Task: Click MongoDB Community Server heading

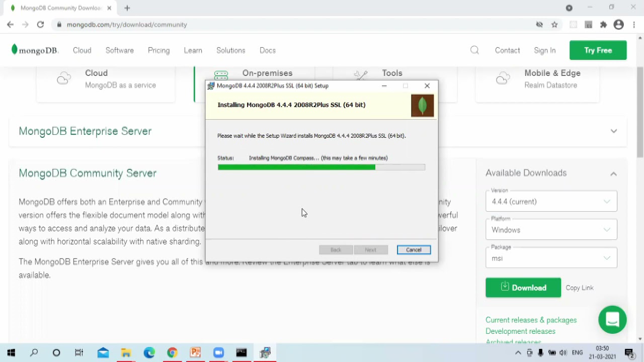Action: point(88,173)
